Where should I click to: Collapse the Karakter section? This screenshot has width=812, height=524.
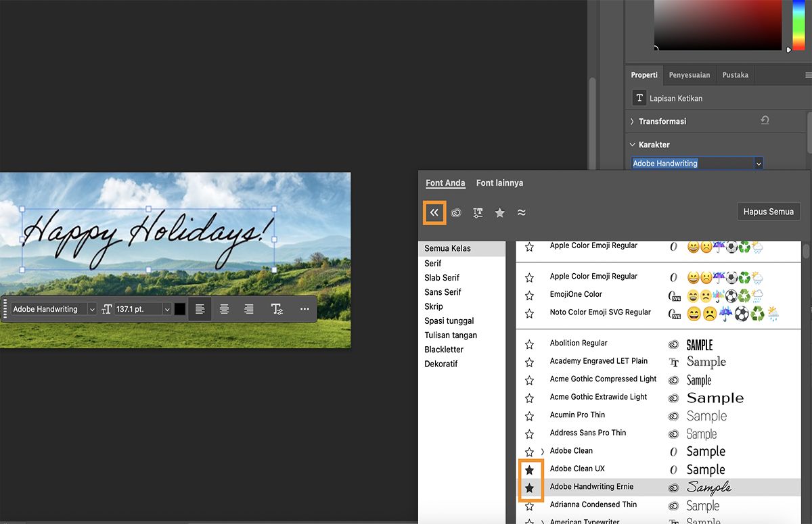pyautogui.click(x=632, y=144)
